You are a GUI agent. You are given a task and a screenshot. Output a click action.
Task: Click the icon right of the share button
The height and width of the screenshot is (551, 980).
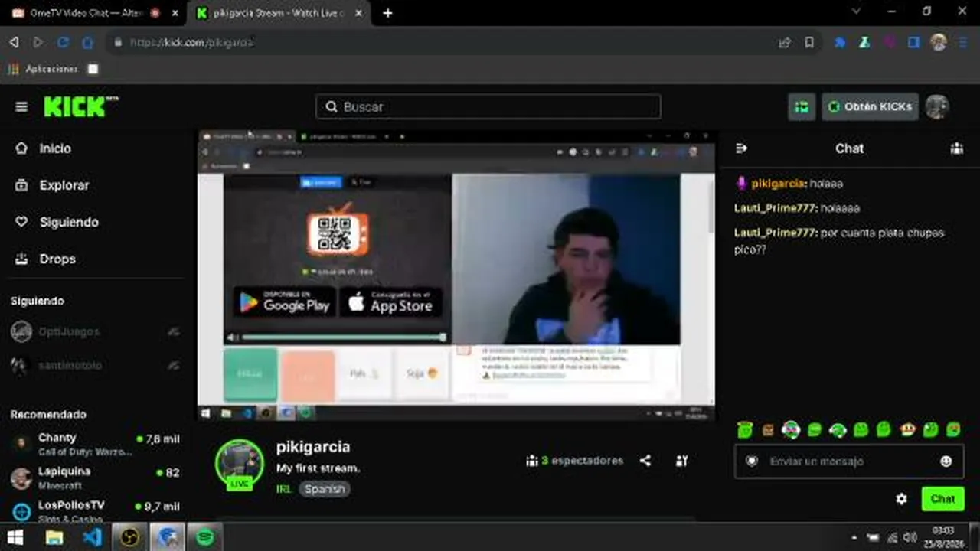pyautogui.click(x=682, y=461)
